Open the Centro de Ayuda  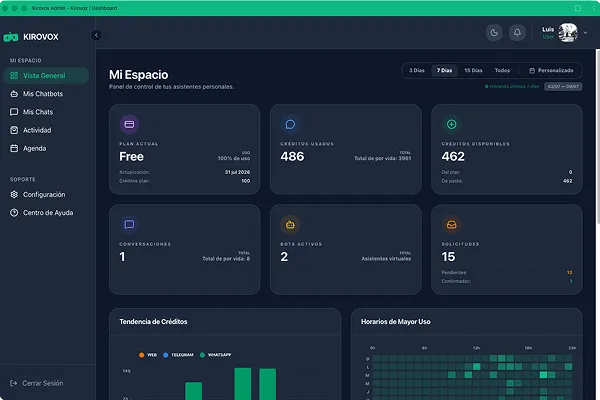click(46, 213)
